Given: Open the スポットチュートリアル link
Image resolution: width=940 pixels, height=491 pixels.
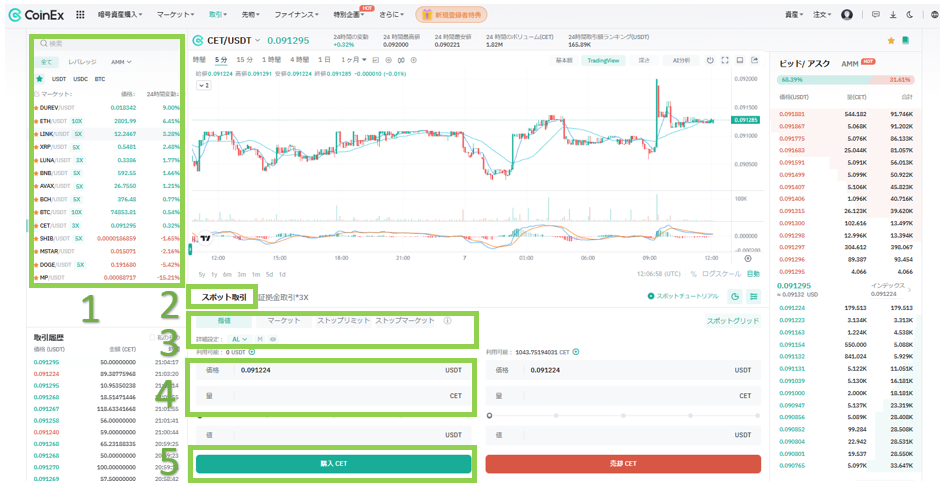Looking at the screenshot, I should pyautogui.click(x=683, y=296).
